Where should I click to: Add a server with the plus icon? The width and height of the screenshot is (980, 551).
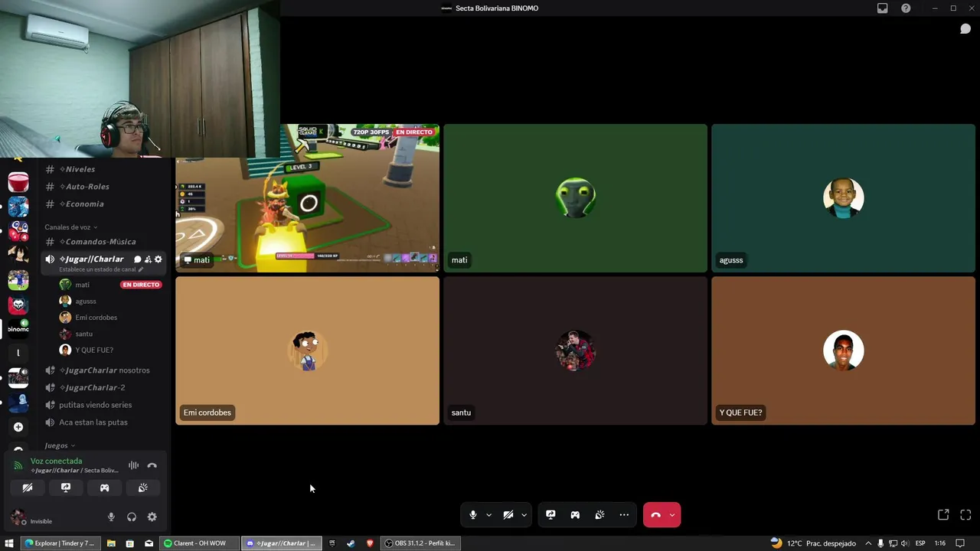[x=18, y=427]
